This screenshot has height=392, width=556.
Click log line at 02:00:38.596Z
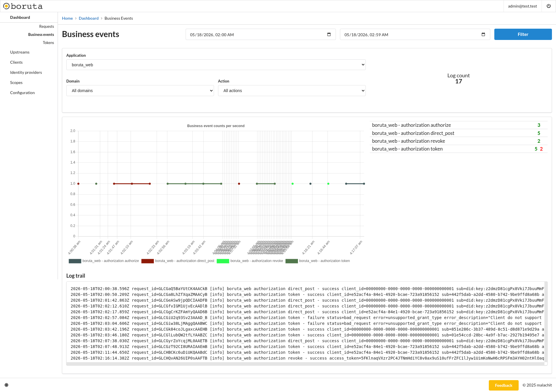(307, 289)
